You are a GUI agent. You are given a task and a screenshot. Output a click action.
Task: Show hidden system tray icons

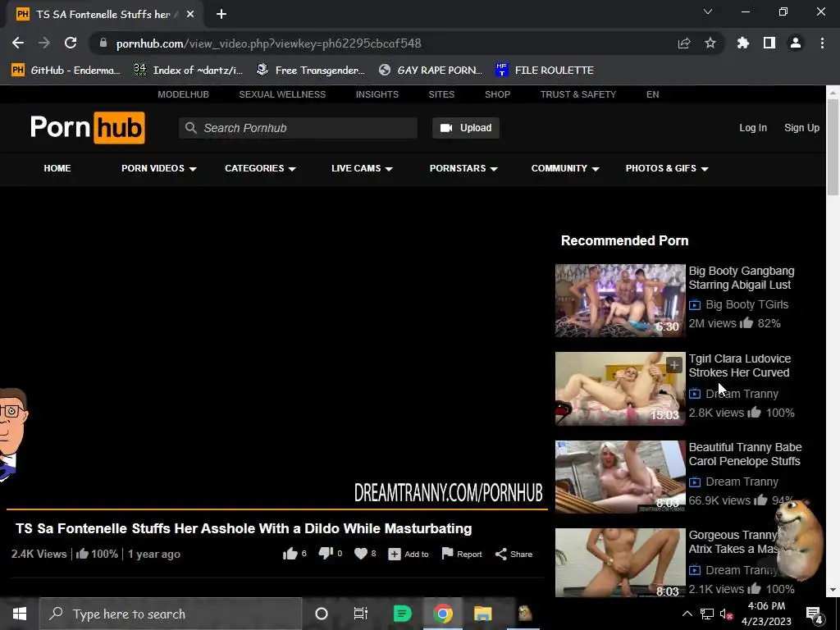pyautogui.click(x=687, y=614)
